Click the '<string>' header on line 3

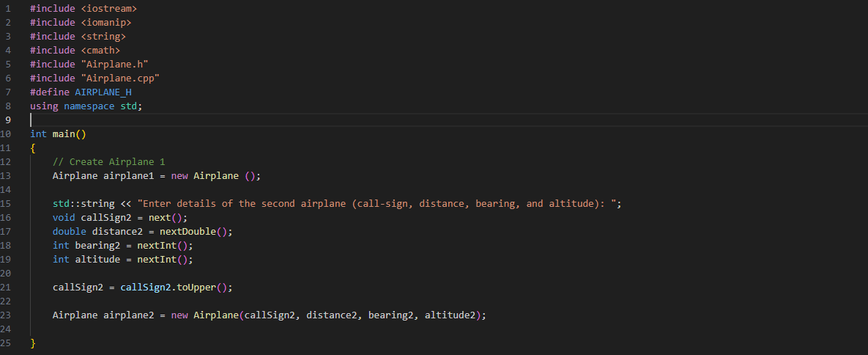click(103, 36)
